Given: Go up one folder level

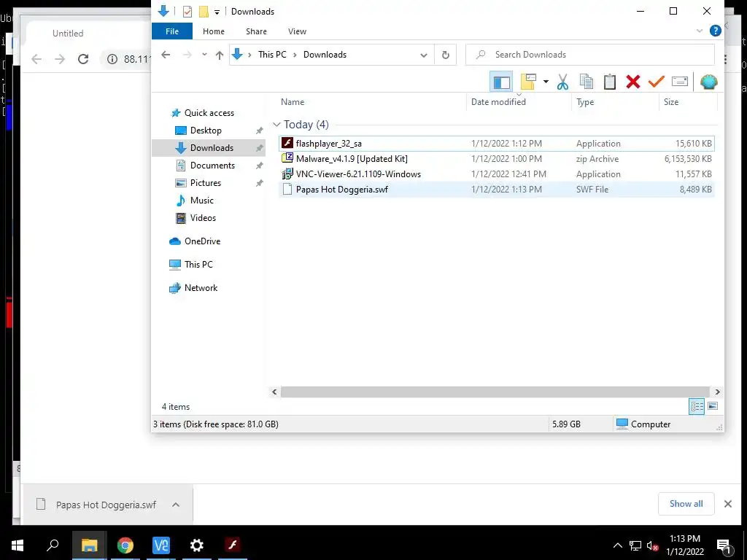Looking at the screenshot, I should click(x=219, y=55).
